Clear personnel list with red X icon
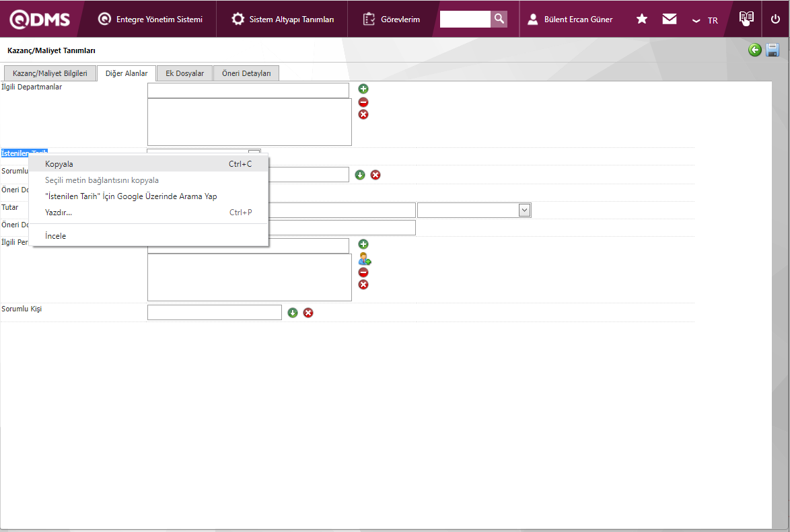 363,284
